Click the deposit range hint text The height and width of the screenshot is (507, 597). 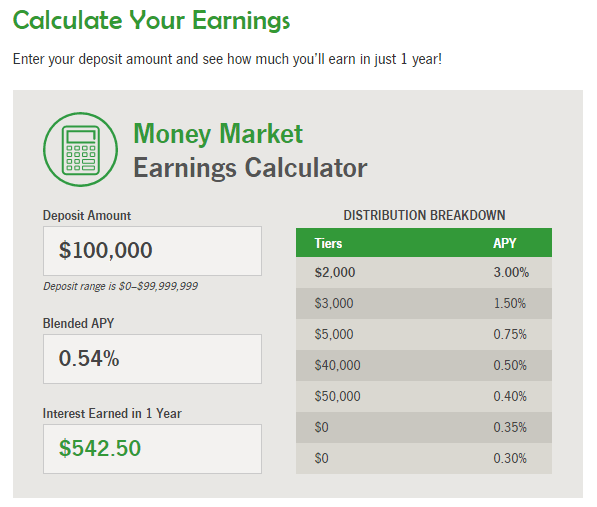(120, 286)
